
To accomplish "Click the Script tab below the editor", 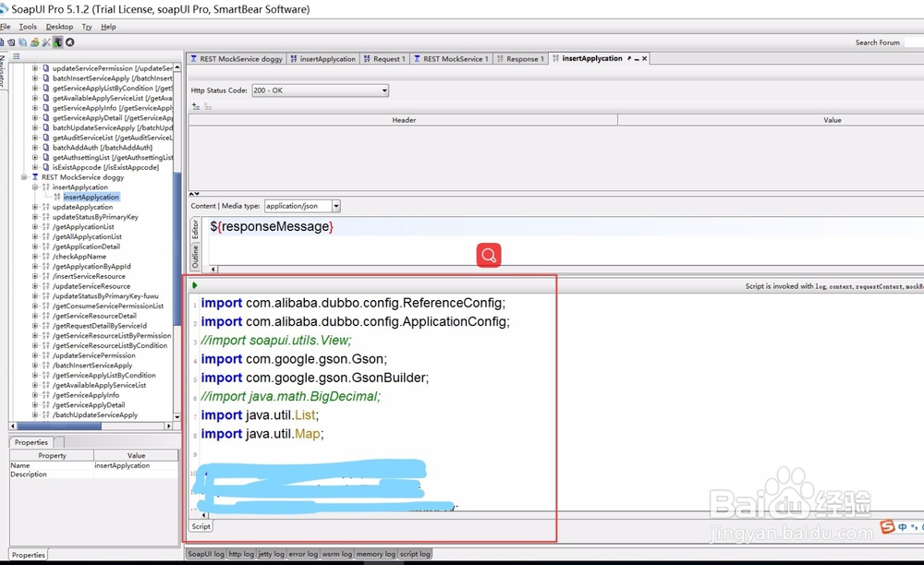I will tap(201, 527).
